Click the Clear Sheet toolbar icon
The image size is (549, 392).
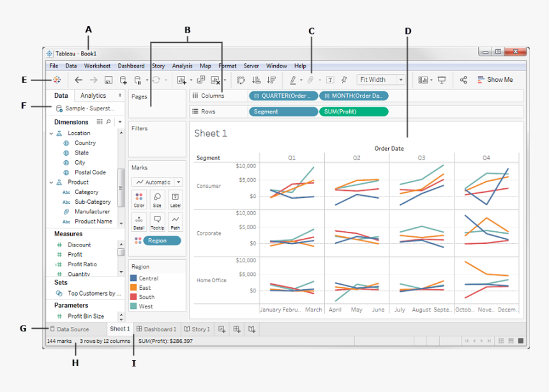tap(215, 80)
